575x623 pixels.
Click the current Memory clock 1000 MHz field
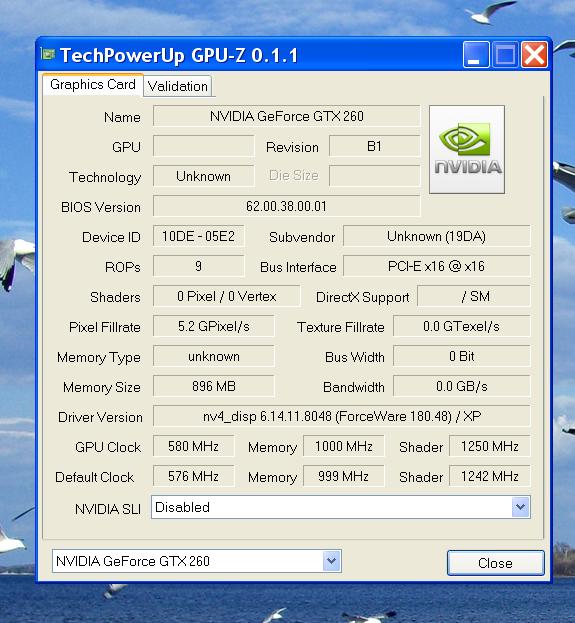click(344, 446)
